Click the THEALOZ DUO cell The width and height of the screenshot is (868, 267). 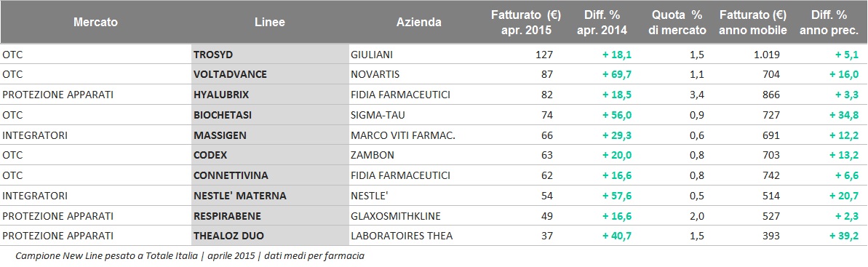click(270, 236)
